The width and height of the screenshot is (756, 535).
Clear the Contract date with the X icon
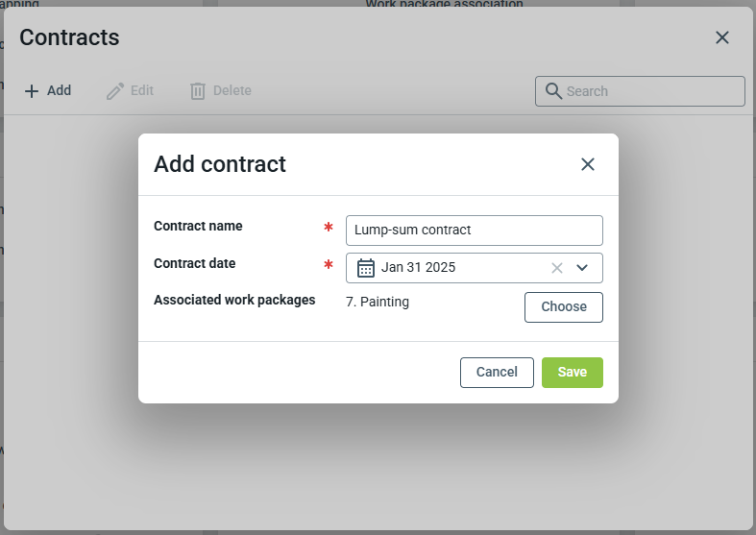click(557, 268)
